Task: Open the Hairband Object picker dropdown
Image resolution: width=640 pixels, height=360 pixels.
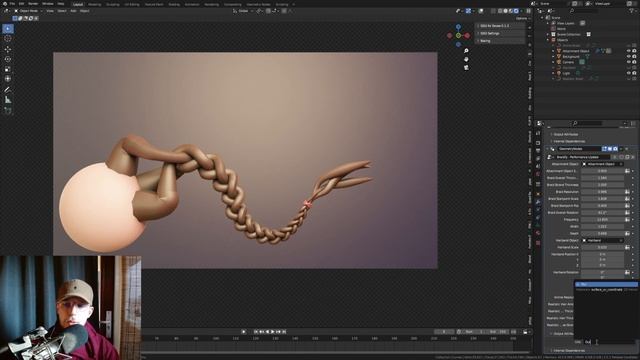Action: click(x=603, y=240)
